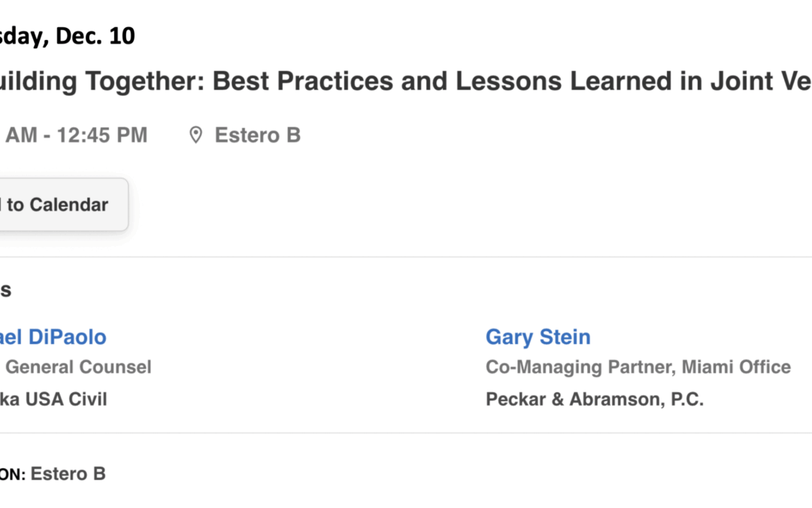The height and width of the screenshot is (508, 812).
Task: Click the bold location label before bottom Estero B
Action: 11,474
